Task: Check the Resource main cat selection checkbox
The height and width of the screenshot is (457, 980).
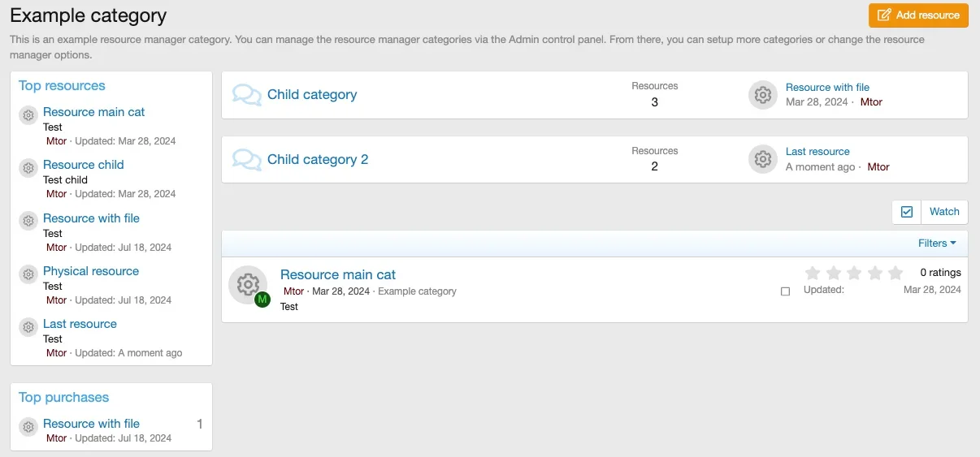Action: pyautogui.click(x=785, y=291)
